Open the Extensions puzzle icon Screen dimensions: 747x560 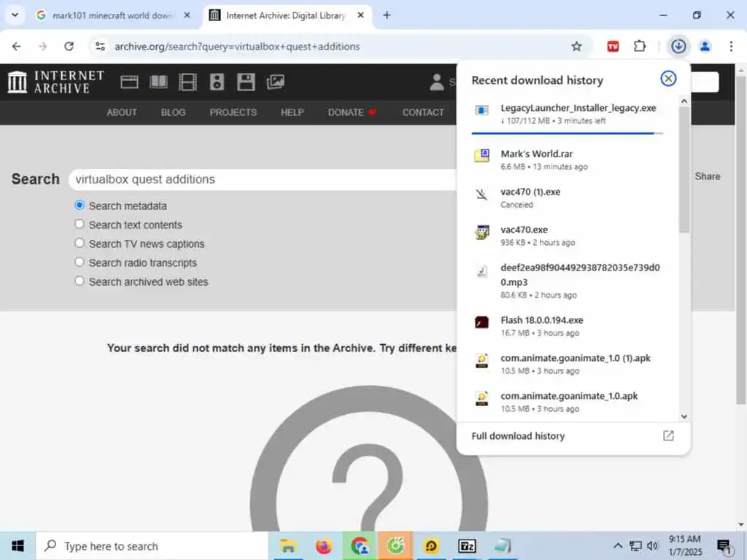coord(640,46)
